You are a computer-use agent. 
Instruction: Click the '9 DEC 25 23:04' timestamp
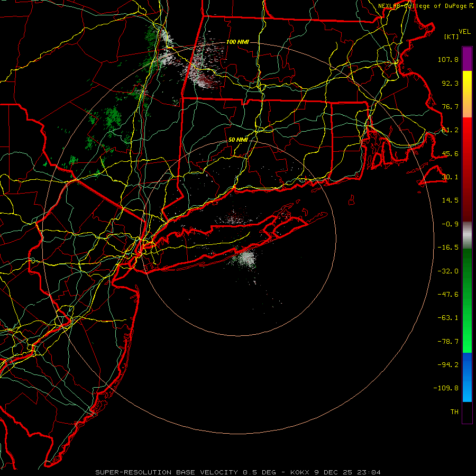349,472
